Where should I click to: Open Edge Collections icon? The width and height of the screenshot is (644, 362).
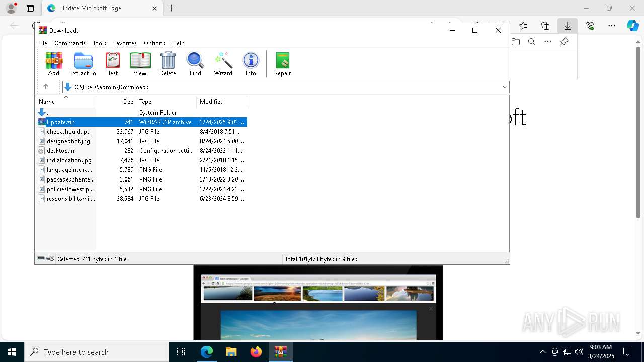tap(545, 26)
